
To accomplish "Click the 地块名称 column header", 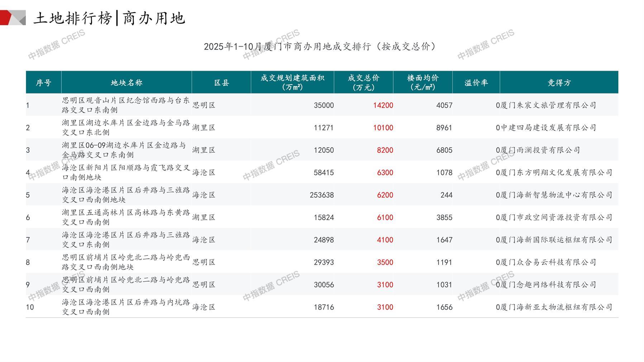I will [127, 83].
